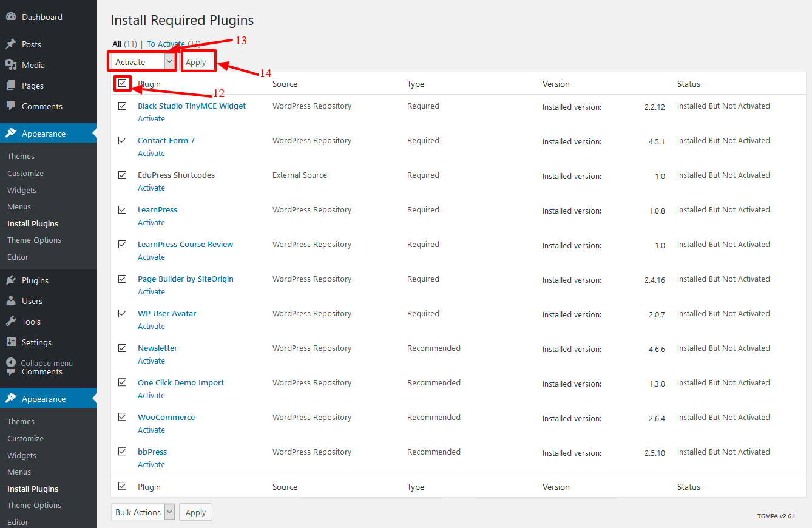812x528 pixels.
Task: Click version number 2.4.16
Action: [655, 280]
